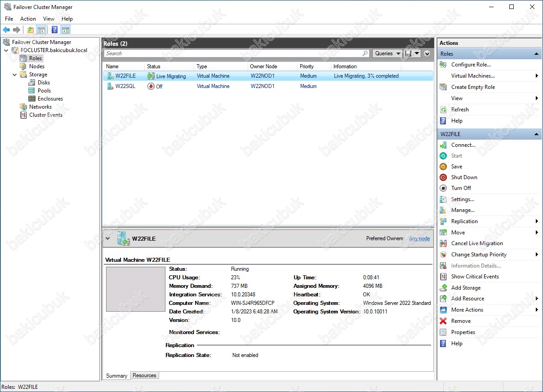Image resolution: width=543 pixels, height=392 pixels.
Task: Open the Help menu in the menu bar
Action: [x=67, y=19]
